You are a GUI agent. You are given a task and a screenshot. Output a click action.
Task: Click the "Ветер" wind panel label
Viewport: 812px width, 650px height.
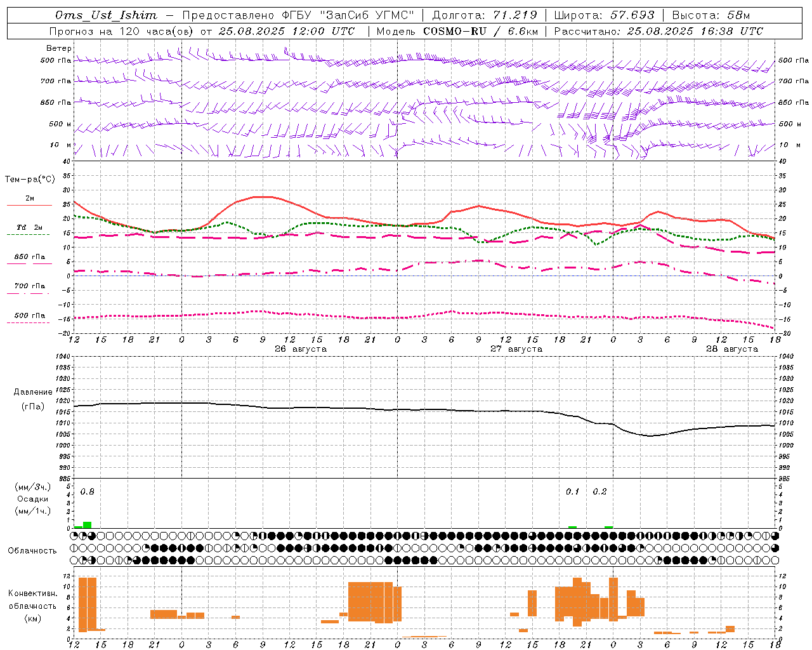pyautogui.click(x=59, y=48)
